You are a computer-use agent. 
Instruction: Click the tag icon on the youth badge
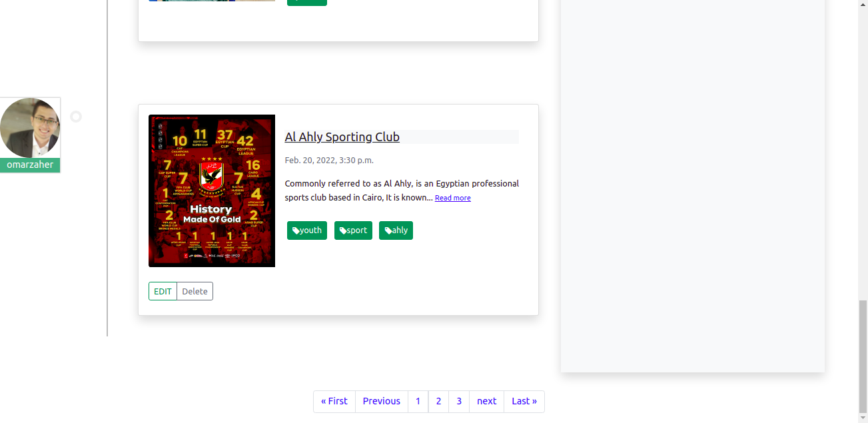296,230
